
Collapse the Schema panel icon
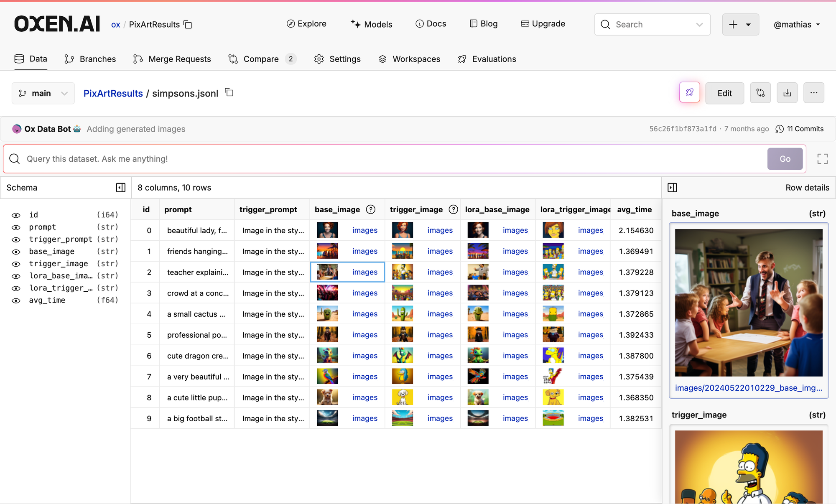[x=120, y=188]
